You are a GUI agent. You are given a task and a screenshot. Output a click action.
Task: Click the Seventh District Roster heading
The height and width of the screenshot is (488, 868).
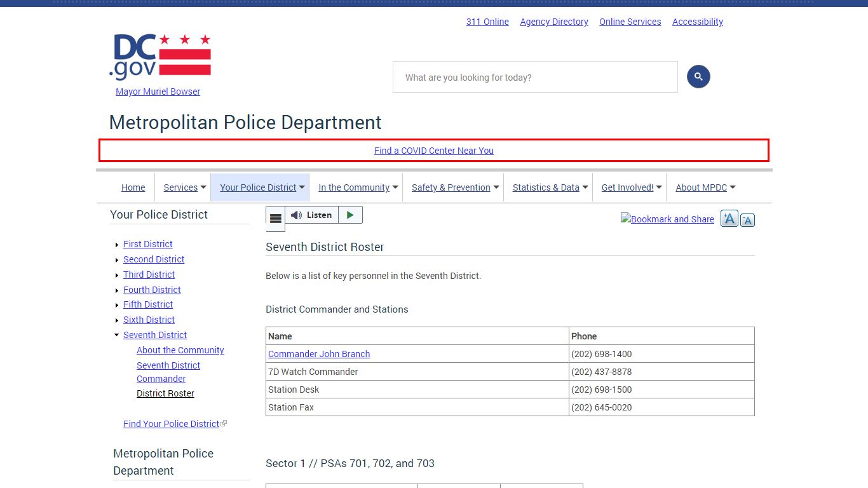325,247
